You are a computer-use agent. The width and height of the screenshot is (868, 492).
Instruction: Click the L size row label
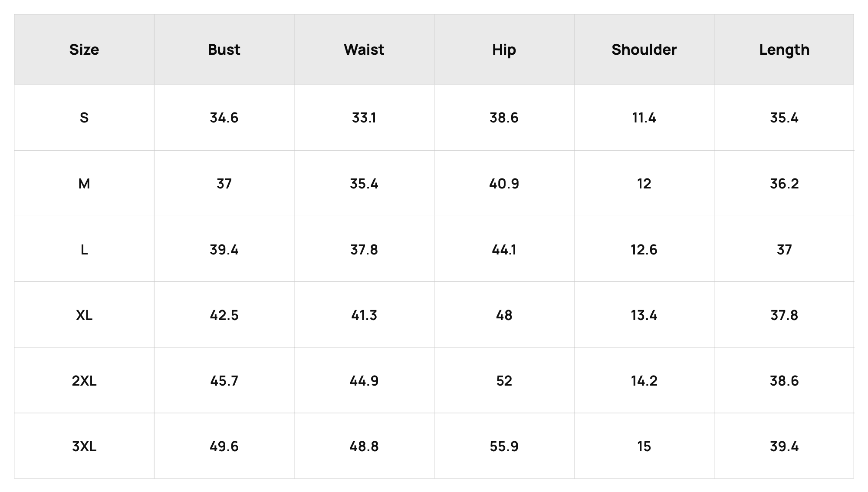(84, 250)
